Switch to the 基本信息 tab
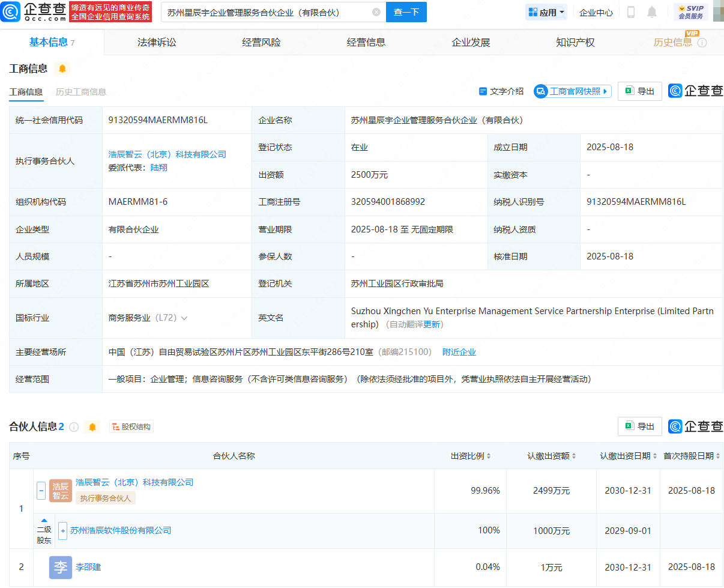 tap(52, 42)
